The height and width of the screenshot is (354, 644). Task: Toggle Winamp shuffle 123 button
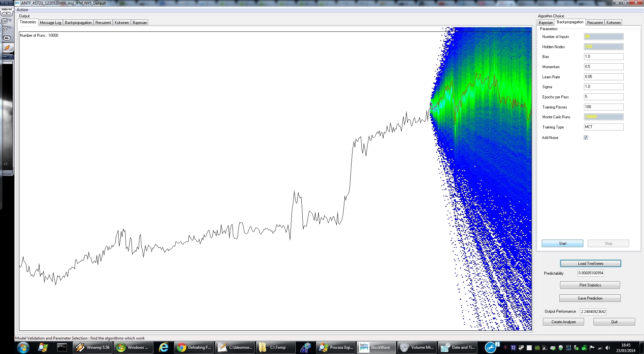5,29
